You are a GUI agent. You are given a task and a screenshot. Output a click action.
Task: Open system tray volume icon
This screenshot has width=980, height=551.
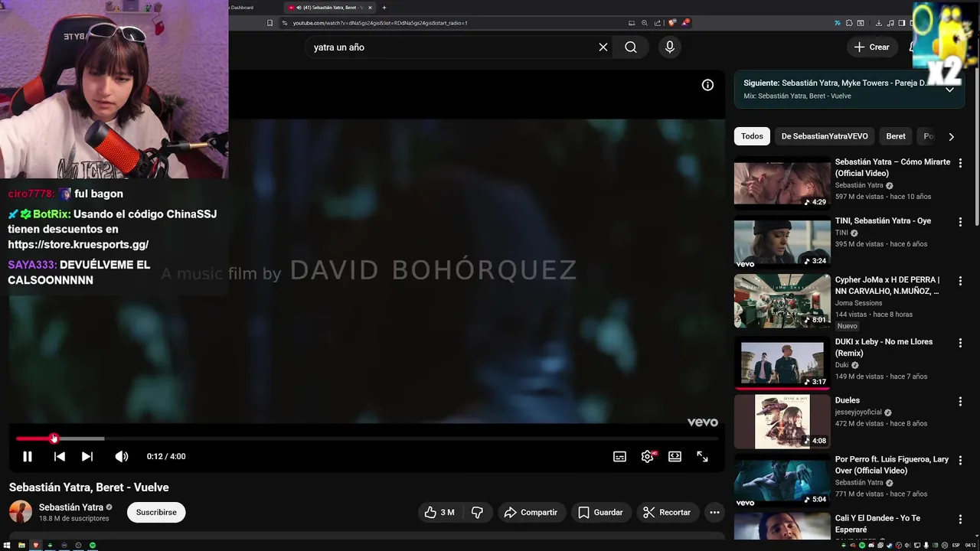pyautogui.click(x=907, y=545)
